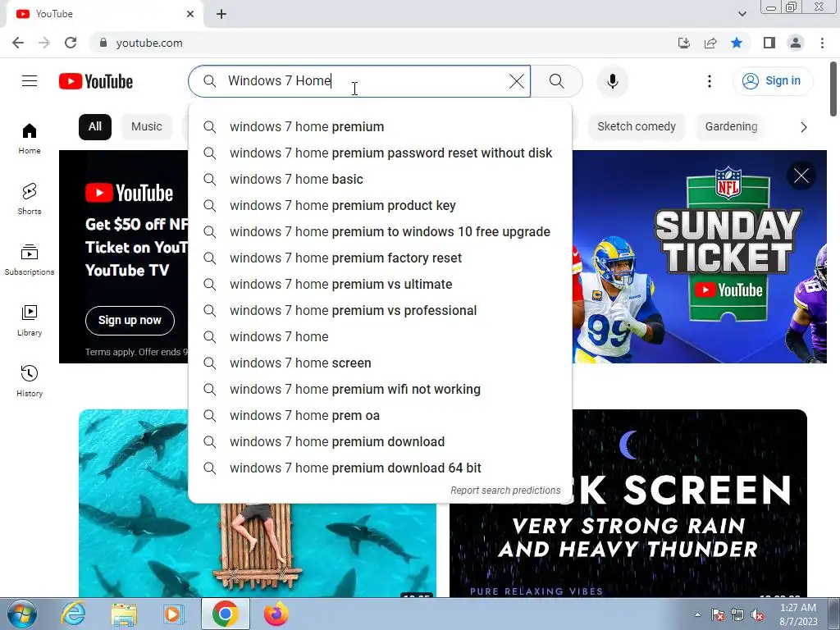Click the share page icon
The image size is (840, 630).
710,43
